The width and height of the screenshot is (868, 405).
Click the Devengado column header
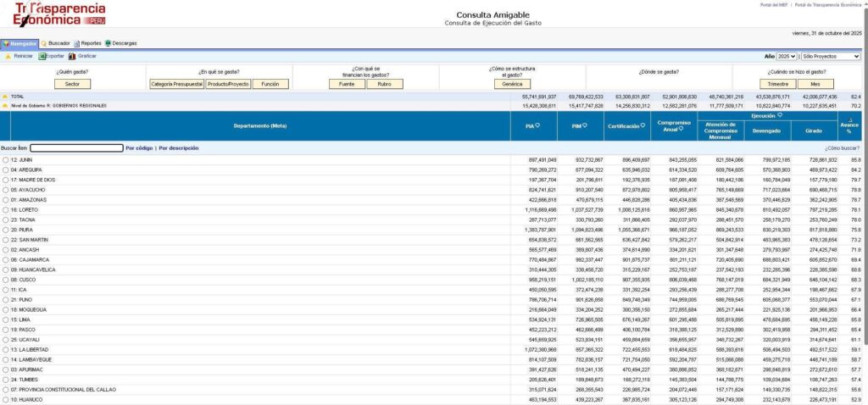[x=767, y=131]
